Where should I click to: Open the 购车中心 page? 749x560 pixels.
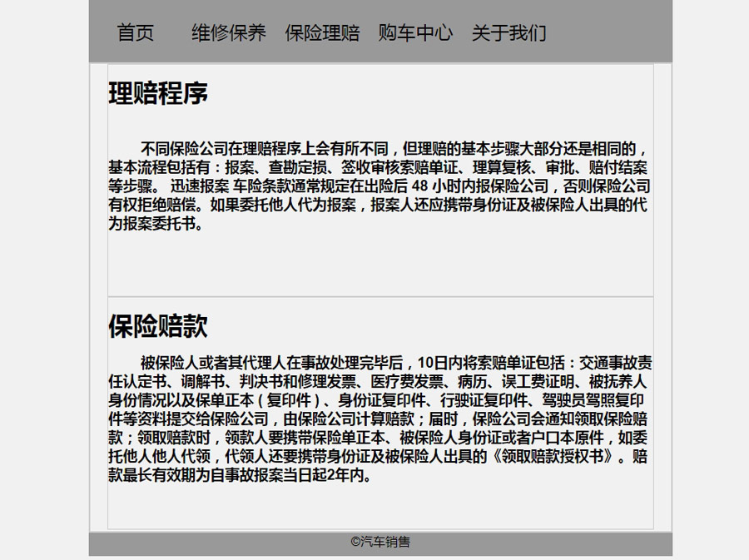click(x=415, y=33)
